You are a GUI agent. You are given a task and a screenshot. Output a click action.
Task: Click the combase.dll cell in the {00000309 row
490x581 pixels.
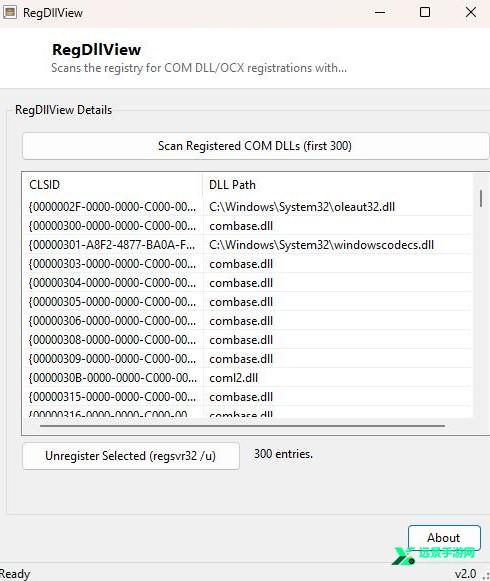coord(241,359)
